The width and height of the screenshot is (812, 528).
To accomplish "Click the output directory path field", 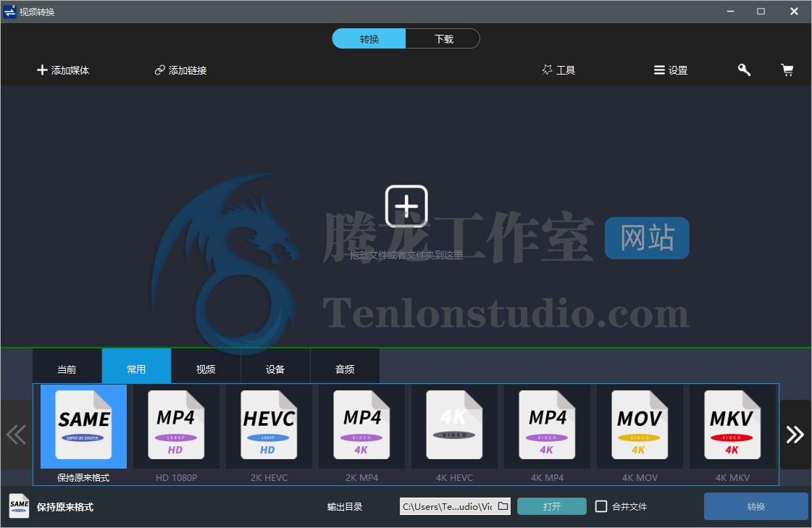I will point(448,506).
